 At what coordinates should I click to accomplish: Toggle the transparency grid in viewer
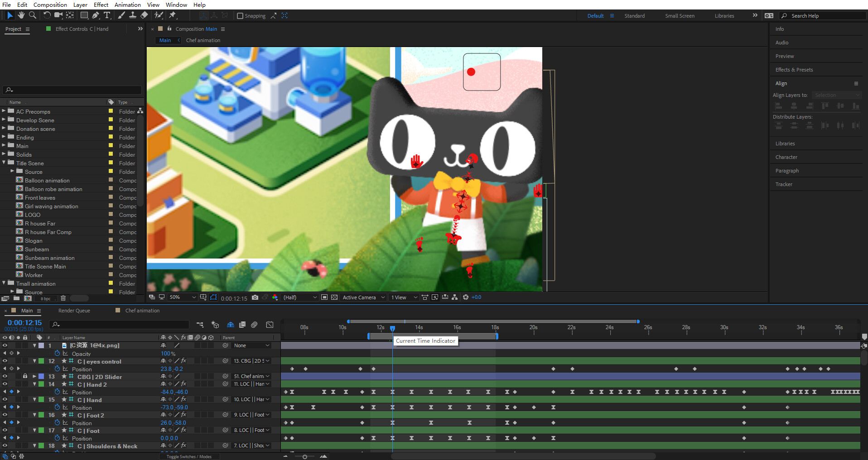[x=334, y=297]
